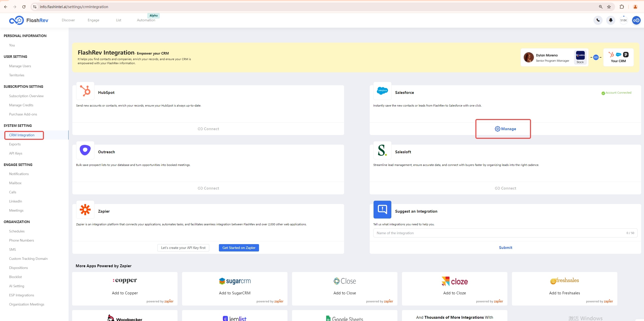
Task: Manage the Salesforce integration
Action: (505, 129)
